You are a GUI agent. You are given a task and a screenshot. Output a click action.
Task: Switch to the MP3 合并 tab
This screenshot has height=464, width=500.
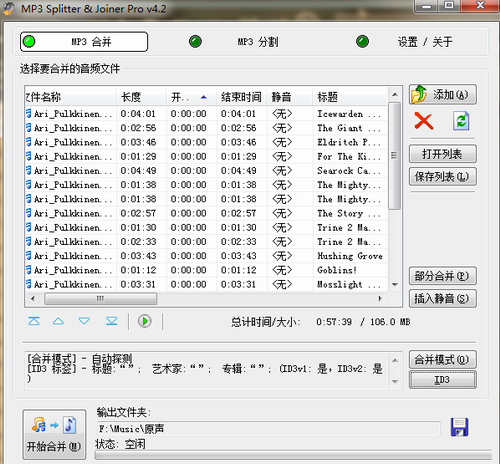coord(84,42)
